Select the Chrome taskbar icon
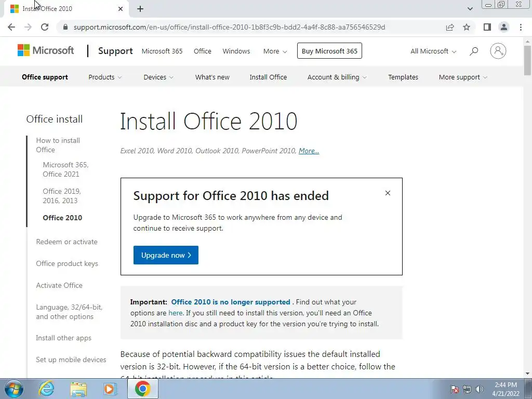The height and width of the screenshot is (399, 532). click(x=142, y=389)
